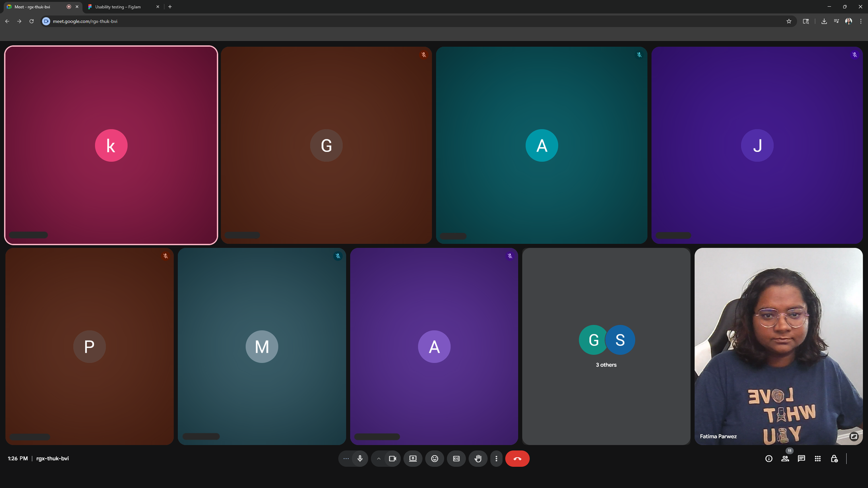
Task: Mute the microphone
Action: pos(360,458)
